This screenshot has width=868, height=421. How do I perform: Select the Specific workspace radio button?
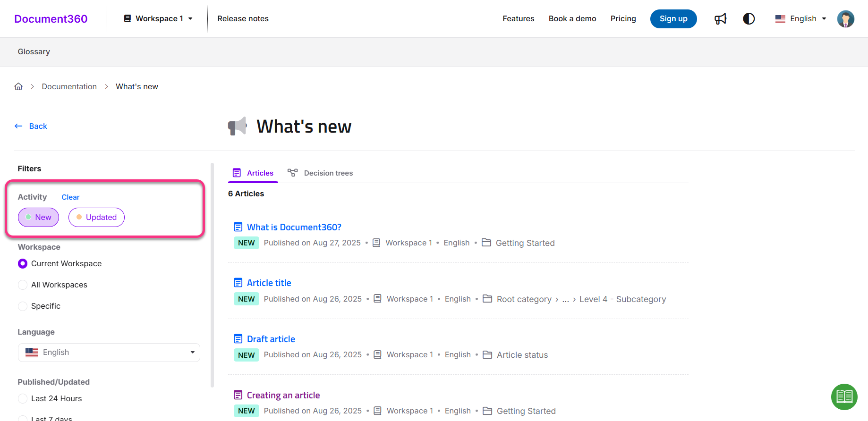(x=23, y=306)
